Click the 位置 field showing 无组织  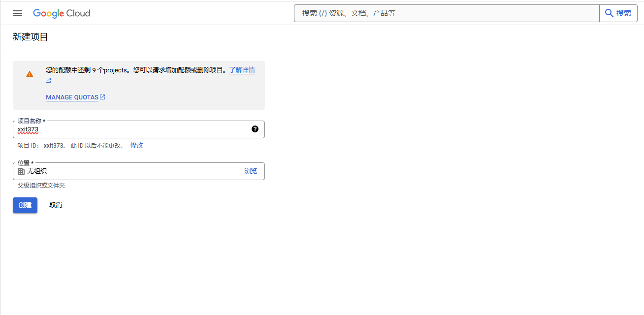(139, 171)
